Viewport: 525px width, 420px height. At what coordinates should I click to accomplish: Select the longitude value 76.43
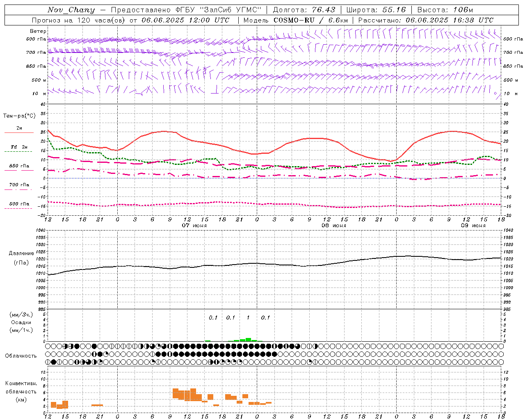(323, 10)
